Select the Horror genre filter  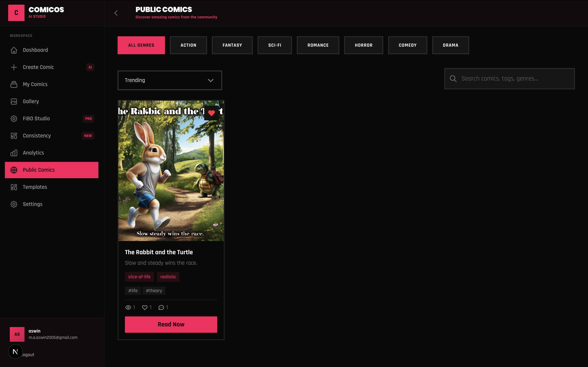pos(363,45)
